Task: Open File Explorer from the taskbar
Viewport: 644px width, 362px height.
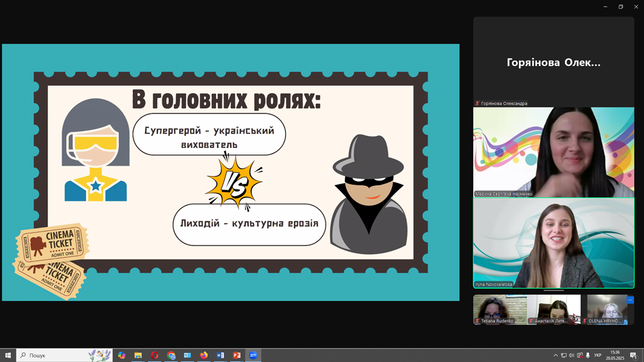Action: tap(138, 355)
